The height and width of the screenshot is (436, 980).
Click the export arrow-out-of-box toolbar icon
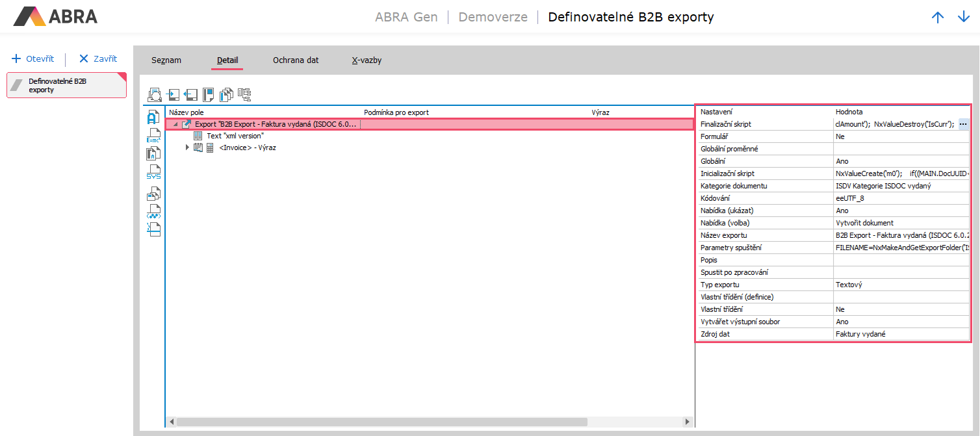pos(190,95)
